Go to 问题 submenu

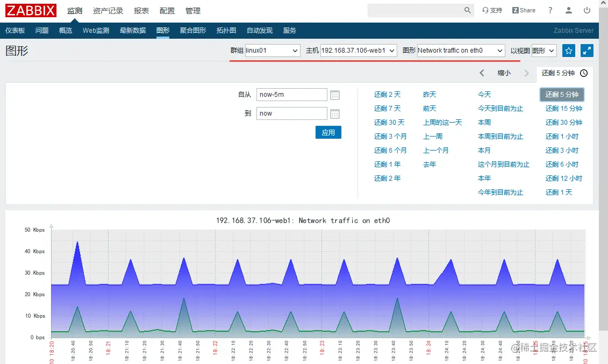tap(42, 30)
